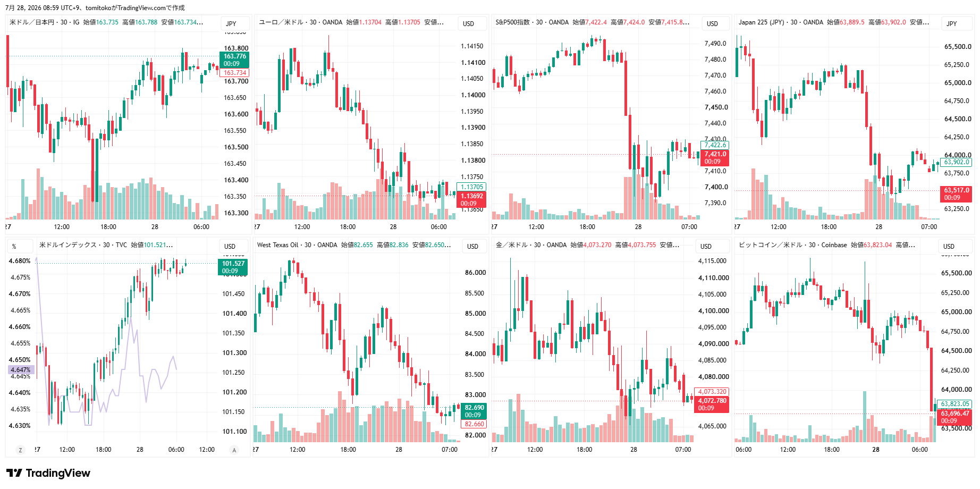Click the 'Z' button on the dollar index chart
This screenshot has height=489, width=980.
click(x=20, y=450)
